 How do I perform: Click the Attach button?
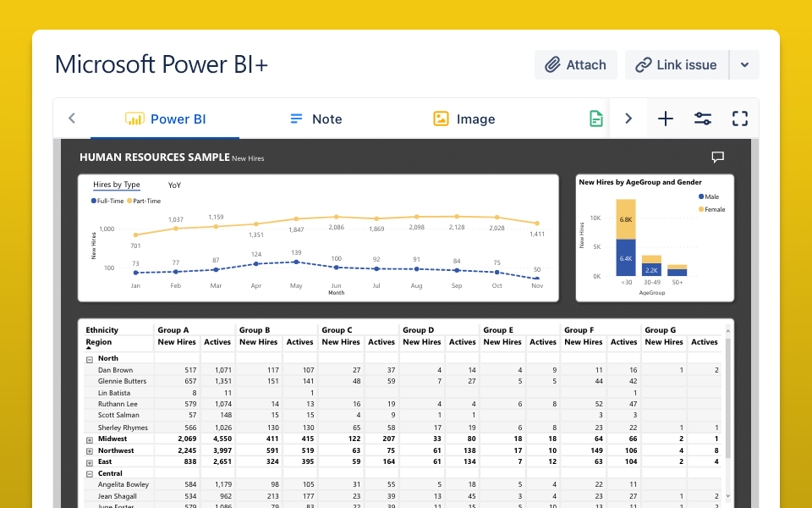click(x=575, y=65)
